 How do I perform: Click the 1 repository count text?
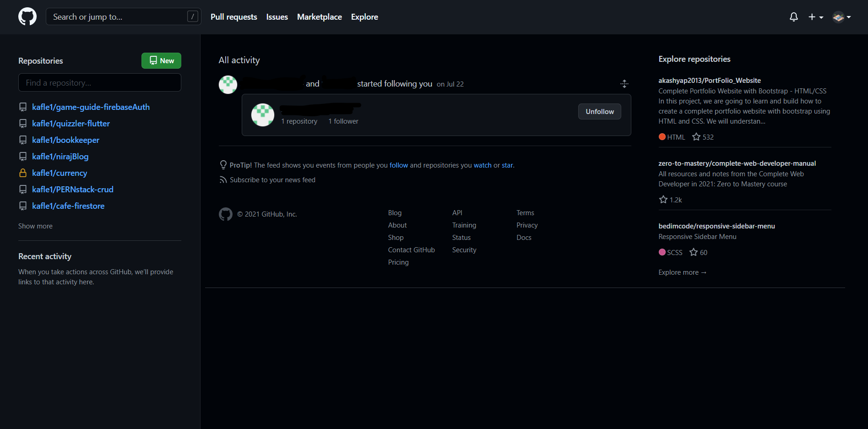coord(299,121)
